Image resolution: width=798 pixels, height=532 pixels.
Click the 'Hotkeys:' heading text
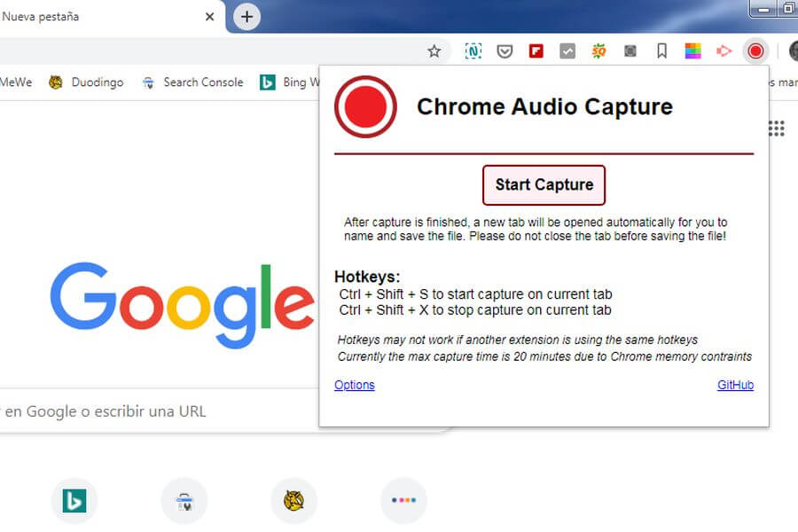point(367,277)
